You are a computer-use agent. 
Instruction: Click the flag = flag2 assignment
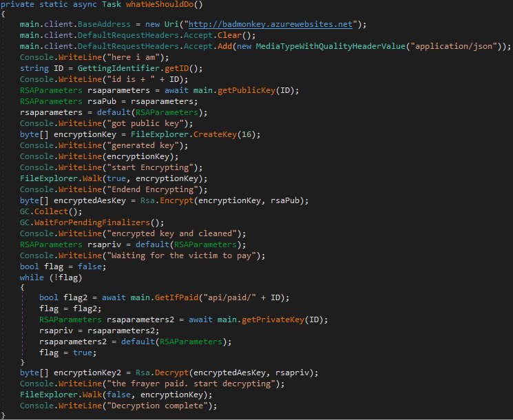pyautogui.click(x=70, y=308)
